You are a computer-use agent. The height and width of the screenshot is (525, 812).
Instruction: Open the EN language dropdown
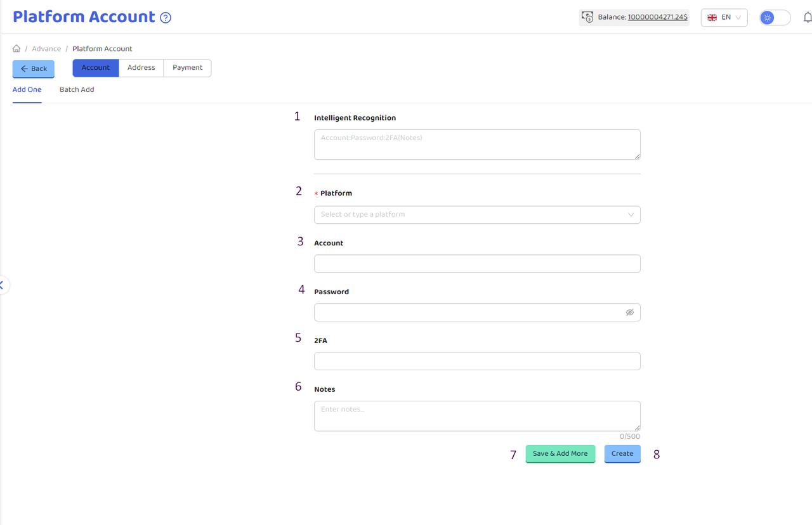tap(724, 18)
